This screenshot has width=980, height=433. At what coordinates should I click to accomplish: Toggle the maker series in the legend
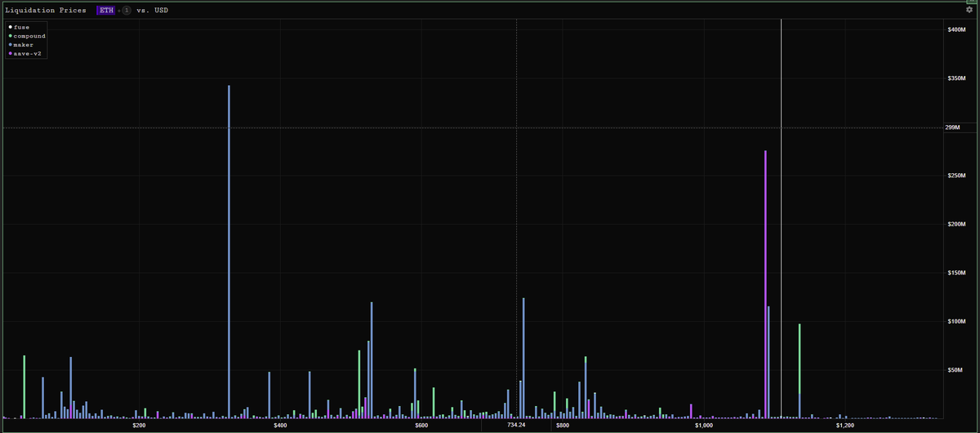[x=20, y=45]
